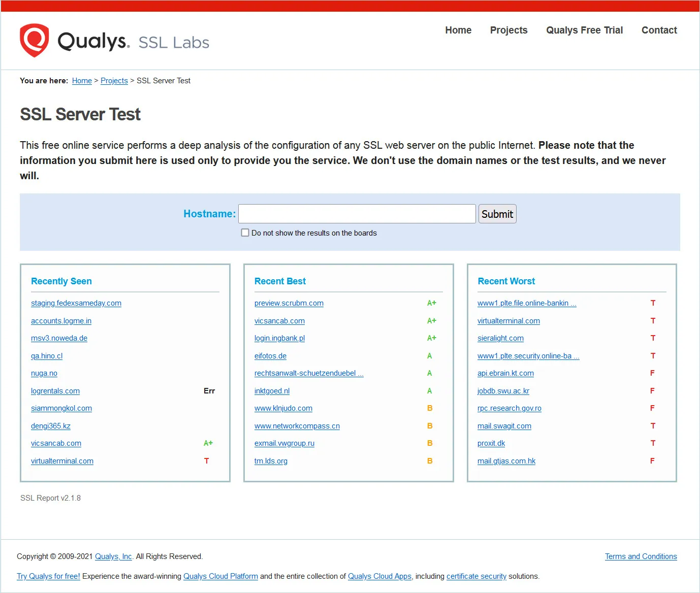Viewport: 700px width, 593px height.
Task: Focus the Hostname input field
Action: coord(357,214)
